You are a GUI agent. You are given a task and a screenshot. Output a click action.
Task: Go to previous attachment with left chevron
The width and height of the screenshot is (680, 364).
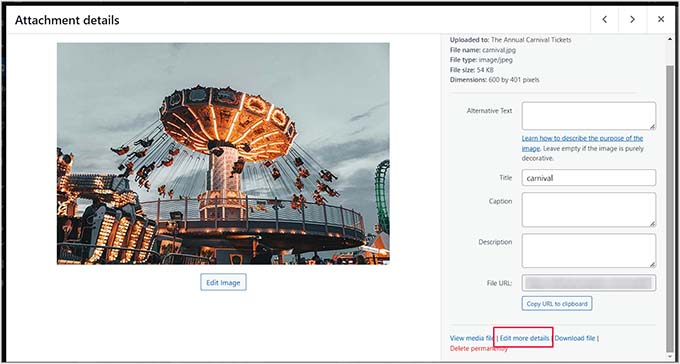605,20
